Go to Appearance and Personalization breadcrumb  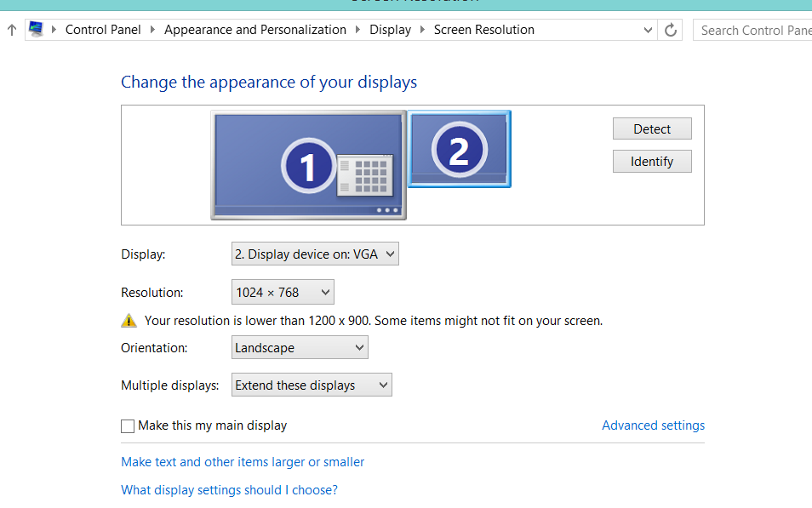(255, 30)
